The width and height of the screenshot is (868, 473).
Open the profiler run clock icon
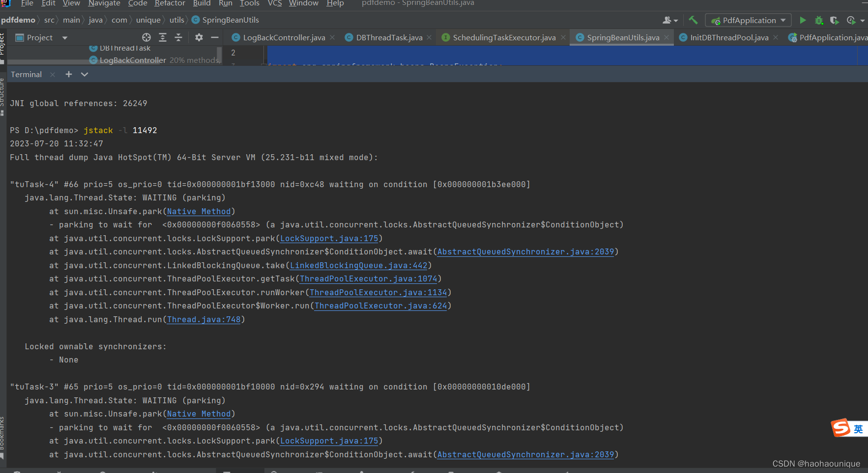pyautogui.click(x=851, y=20)
